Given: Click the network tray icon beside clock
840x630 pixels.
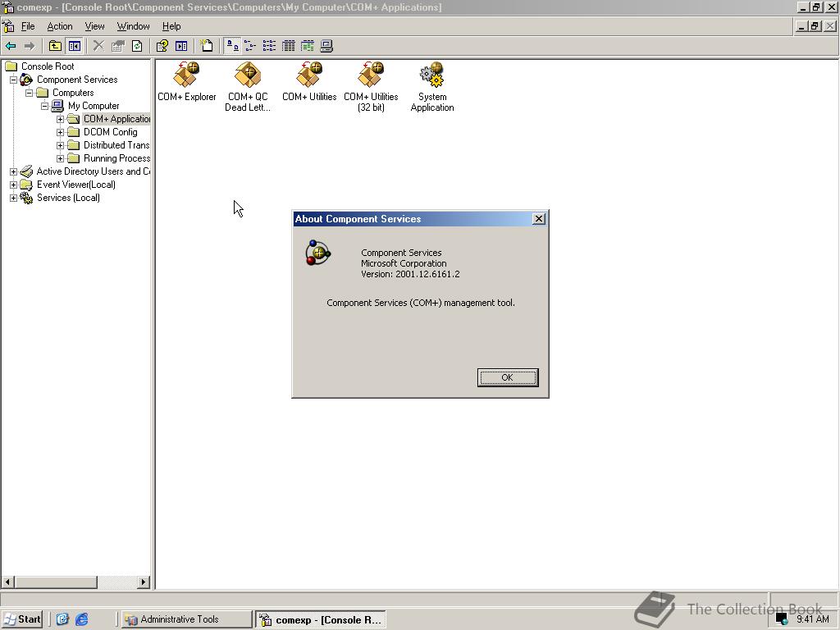Looking at the screenshot, I should point(782,619).
